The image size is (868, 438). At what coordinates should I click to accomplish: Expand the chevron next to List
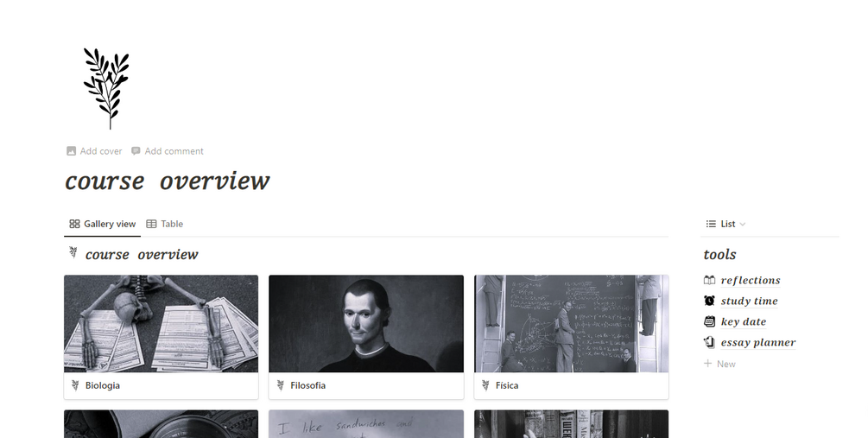[743, 225]
